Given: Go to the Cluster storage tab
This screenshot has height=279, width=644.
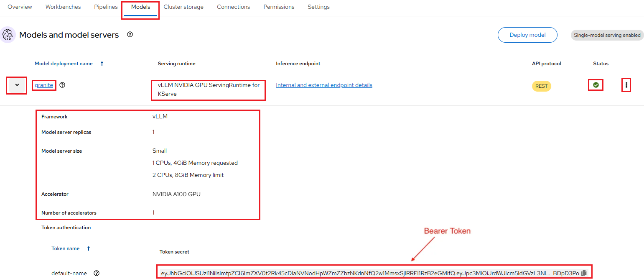Looking at the screenshot, I should click(183, 7).
